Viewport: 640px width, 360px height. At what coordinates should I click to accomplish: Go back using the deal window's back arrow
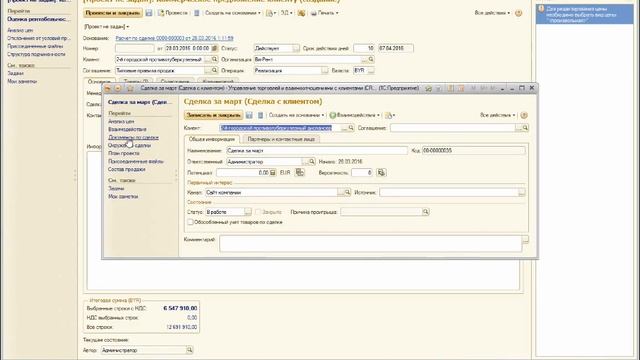click(108, 88)
